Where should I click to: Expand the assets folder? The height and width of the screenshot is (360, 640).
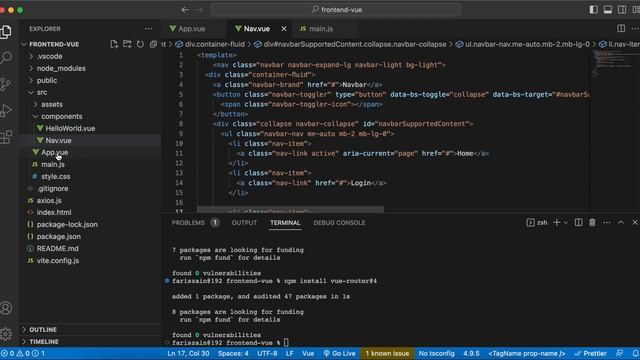click(x=36, y=104)
